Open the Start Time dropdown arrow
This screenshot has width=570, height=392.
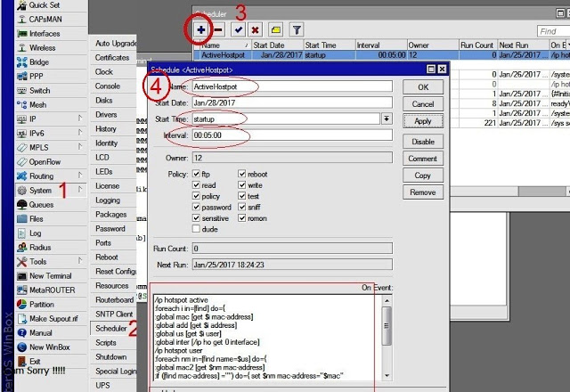[x=387, y=118]
